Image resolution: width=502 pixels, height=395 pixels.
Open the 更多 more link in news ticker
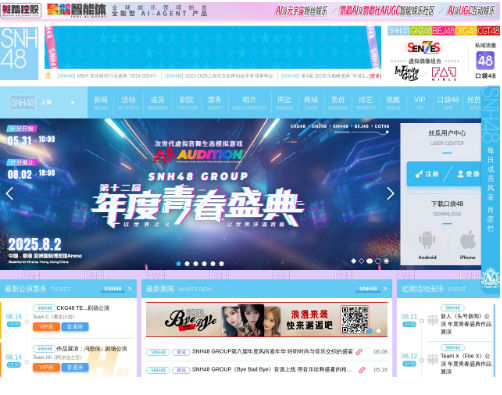tap(375, 76)
